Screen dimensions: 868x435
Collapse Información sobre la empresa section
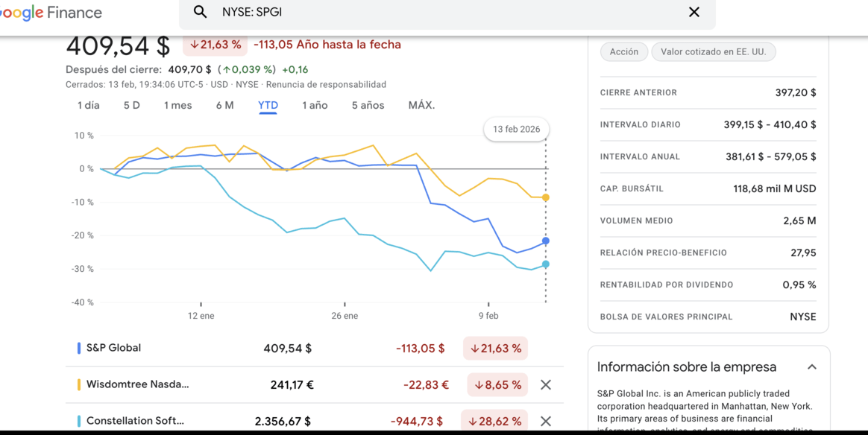pos(811,366)
